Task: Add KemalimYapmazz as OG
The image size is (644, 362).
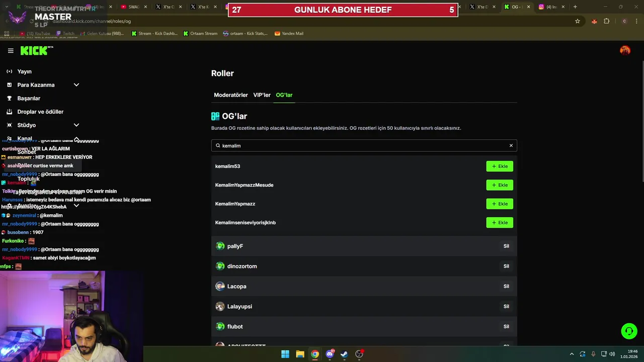Action: click(500, 204)
